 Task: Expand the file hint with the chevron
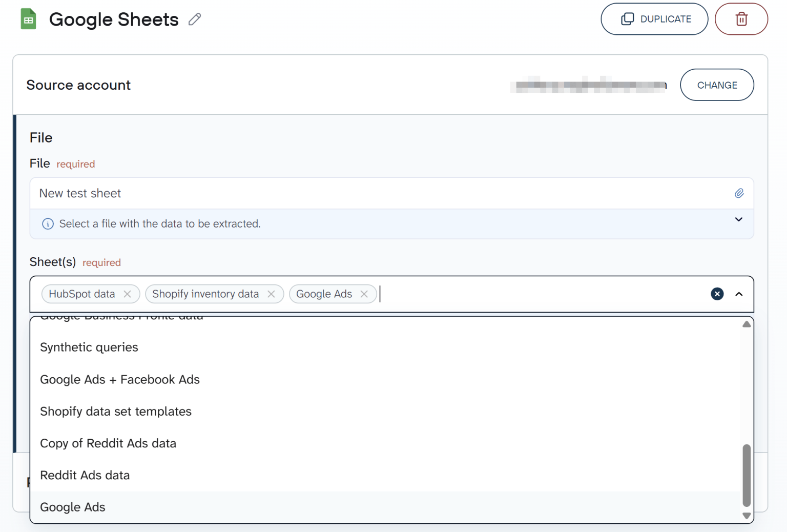(738, 219)
